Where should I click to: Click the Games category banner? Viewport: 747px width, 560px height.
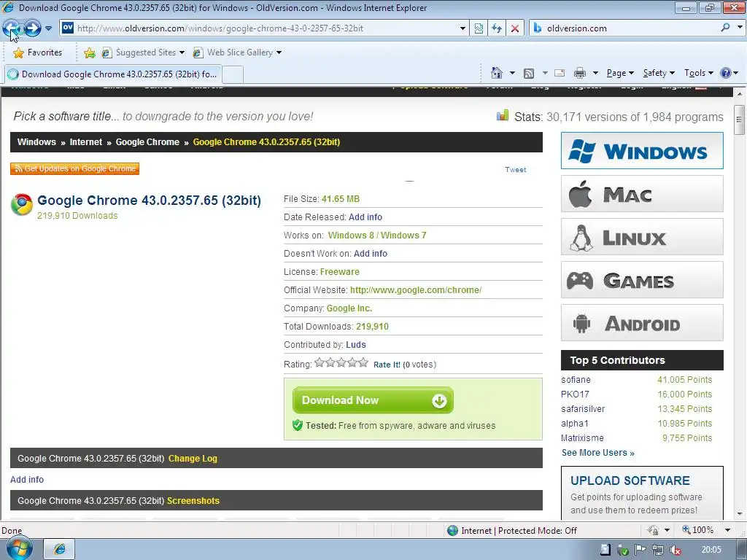[642, 280]
